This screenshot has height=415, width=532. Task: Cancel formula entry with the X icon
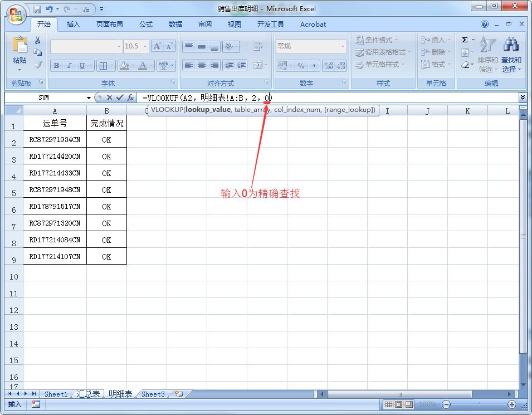point(109,97)
